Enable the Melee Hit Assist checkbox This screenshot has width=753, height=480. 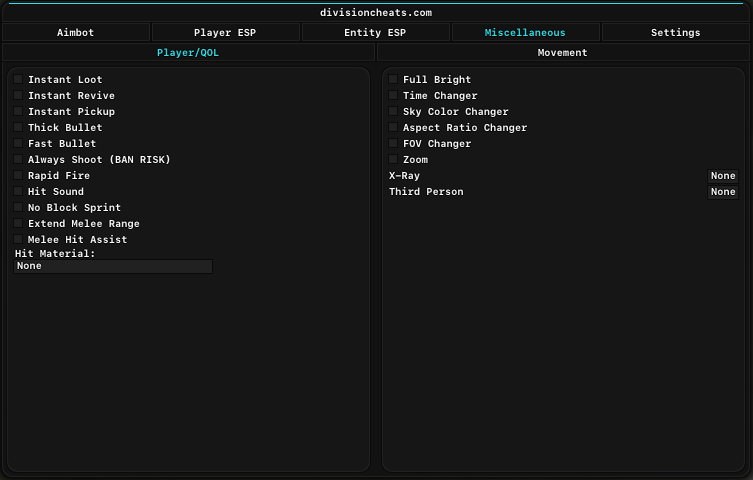point(19,239)
